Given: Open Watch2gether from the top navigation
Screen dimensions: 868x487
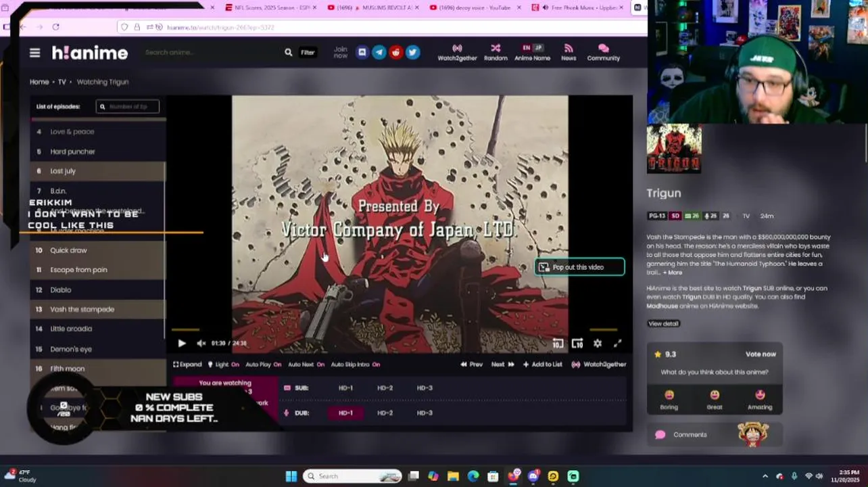Looking at the screenshot, I should [x=457, y=53].
